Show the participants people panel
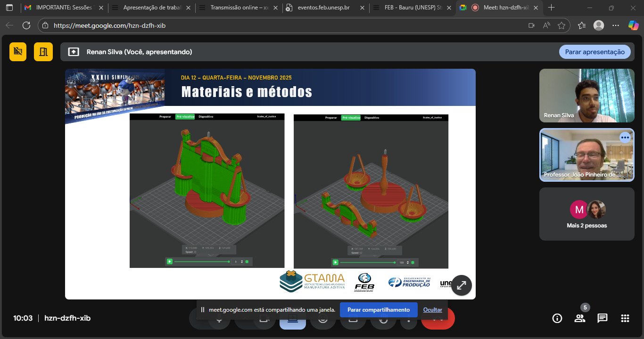 [x=580, y=318]
